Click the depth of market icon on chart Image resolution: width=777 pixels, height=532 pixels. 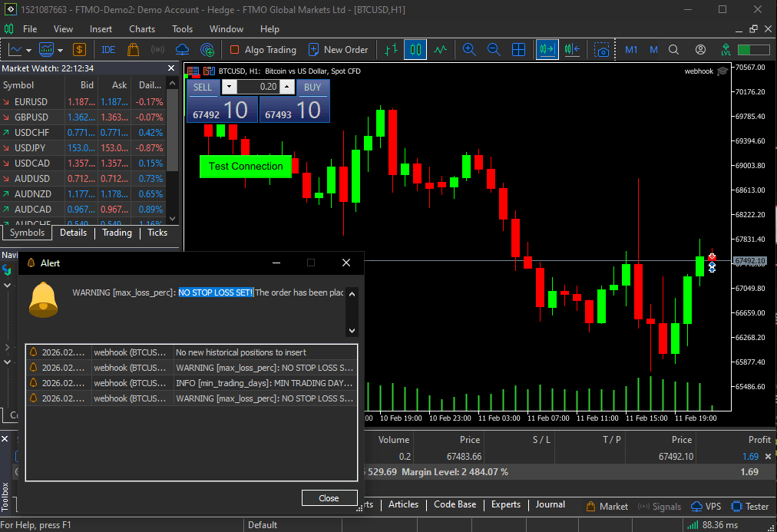(x=209, y=71)
